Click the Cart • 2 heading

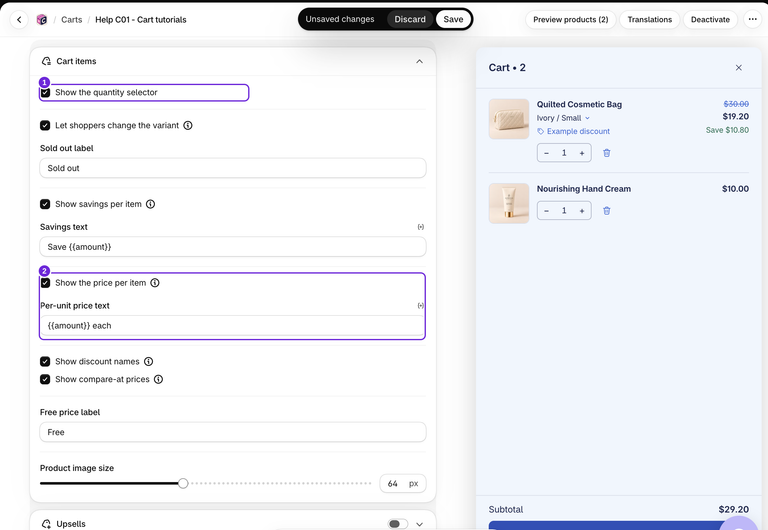click(507, 68)
